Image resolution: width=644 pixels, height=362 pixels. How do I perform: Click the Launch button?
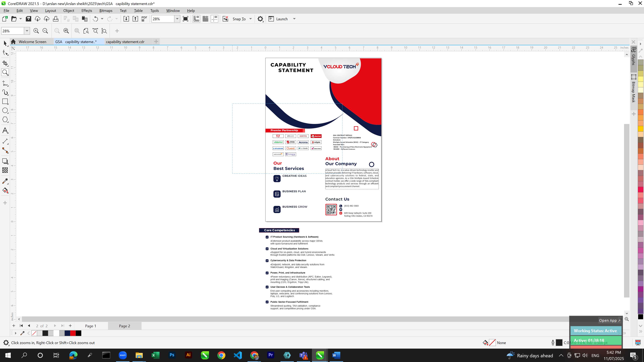coord(278,19)
